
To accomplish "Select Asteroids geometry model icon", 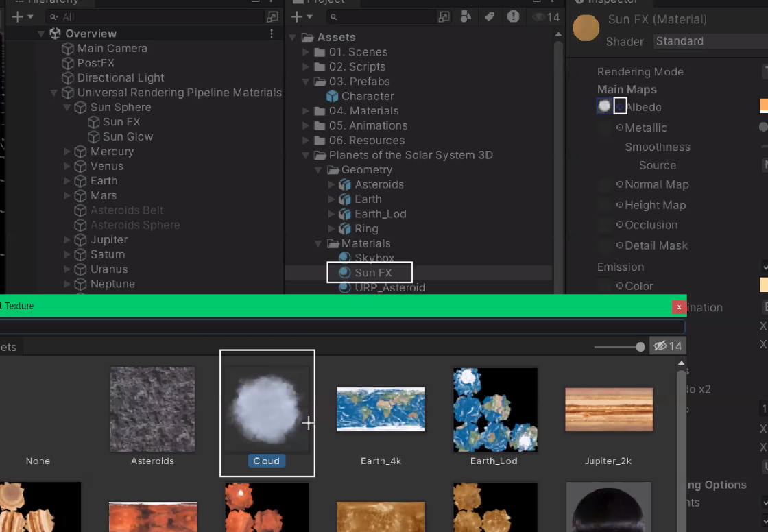I will [x=345, y=184].
